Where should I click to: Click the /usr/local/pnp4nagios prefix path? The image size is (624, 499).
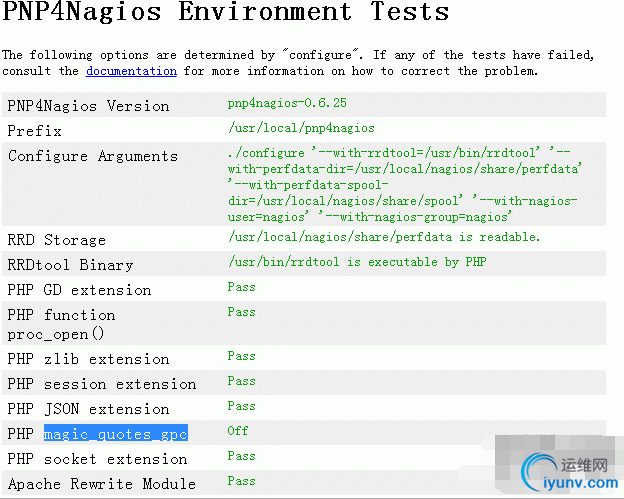tap(301, 128)
